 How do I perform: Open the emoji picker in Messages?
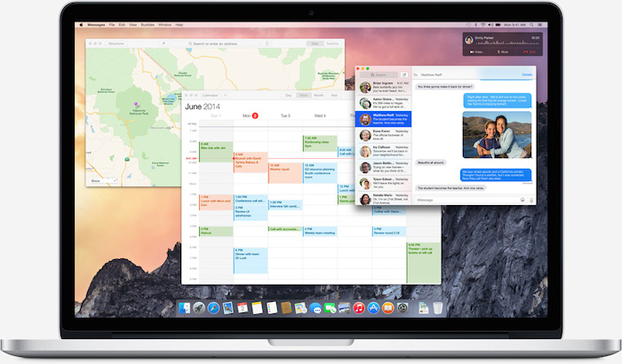click(522, 200)
